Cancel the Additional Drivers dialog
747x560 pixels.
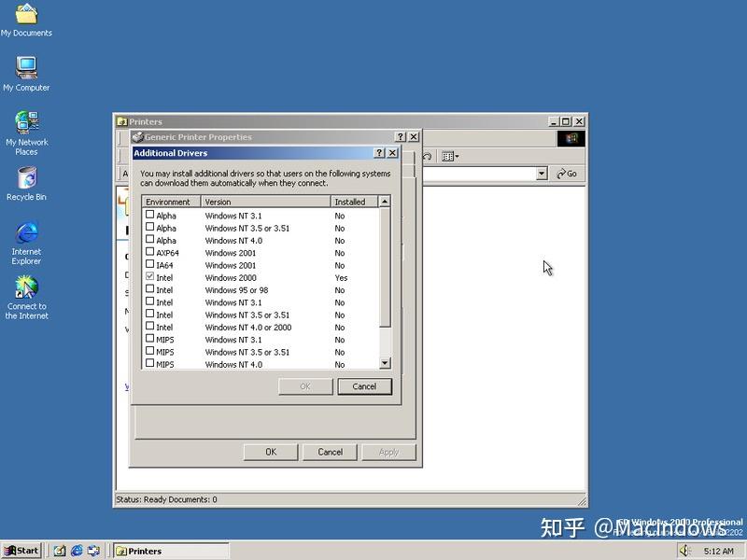[x=364, y=386]
